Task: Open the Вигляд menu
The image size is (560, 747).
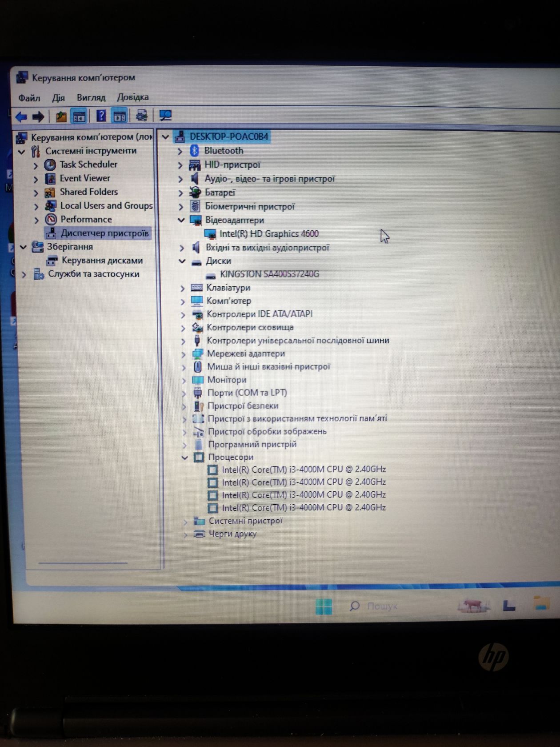Action: 91,97
